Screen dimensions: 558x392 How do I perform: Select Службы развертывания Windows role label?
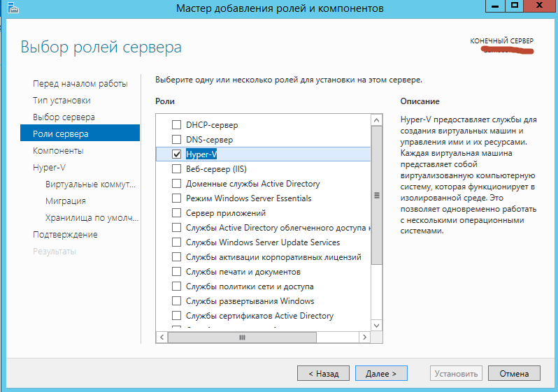point(250,301)
